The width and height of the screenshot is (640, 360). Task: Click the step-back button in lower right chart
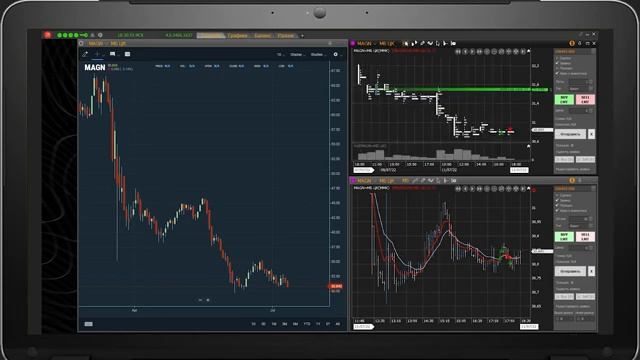click(465, 189)
